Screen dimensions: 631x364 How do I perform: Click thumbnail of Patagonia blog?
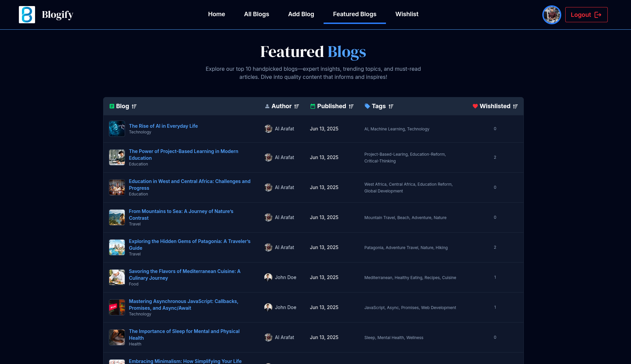pyautogui.click(x=117, y=247)
